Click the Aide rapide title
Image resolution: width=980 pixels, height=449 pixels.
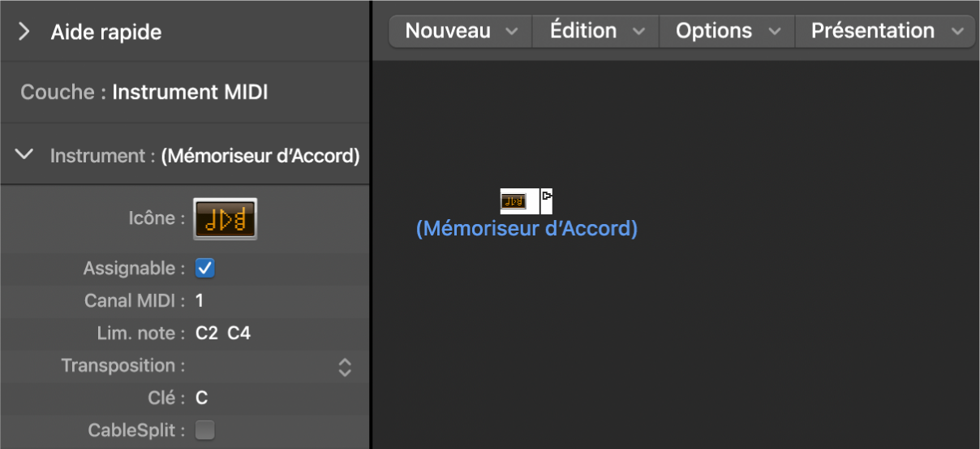pyautogui.click(x=106, y=32)
